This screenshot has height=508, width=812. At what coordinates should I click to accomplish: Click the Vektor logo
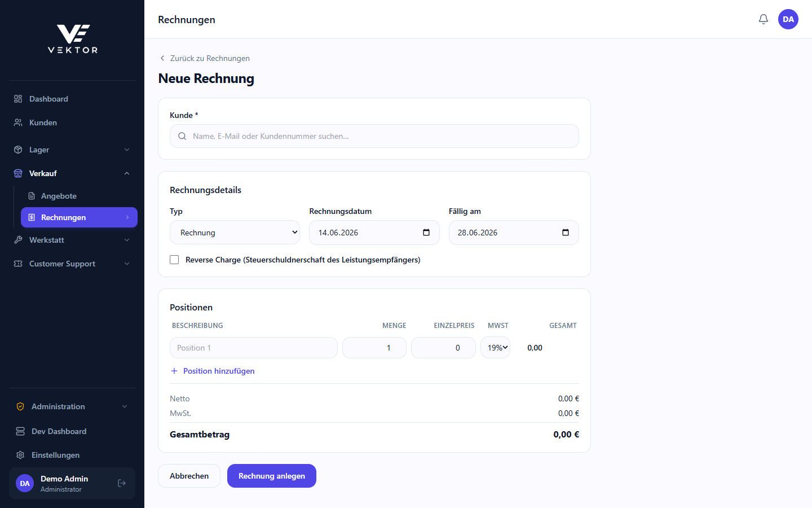[73, 39]
